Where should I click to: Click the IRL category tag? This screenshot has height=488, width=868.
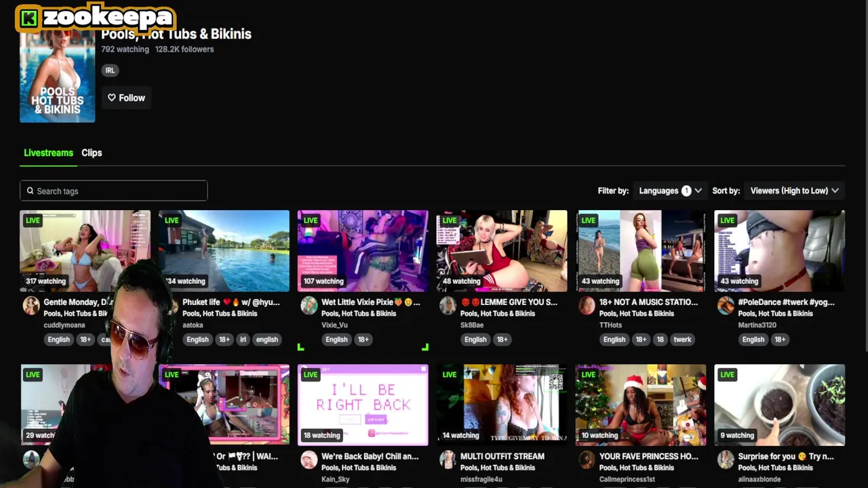[110, 70]
